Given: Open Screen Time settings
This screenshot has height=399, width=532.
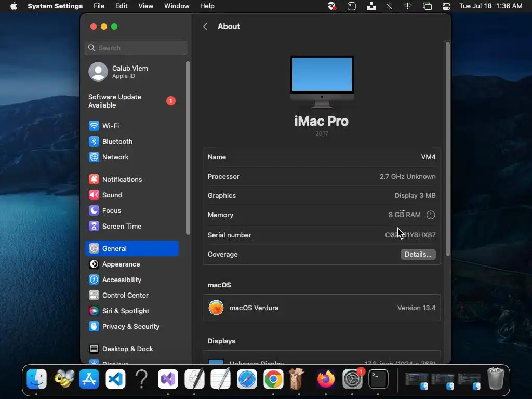Looking at the screenshot, I should (x=131, y=227).
